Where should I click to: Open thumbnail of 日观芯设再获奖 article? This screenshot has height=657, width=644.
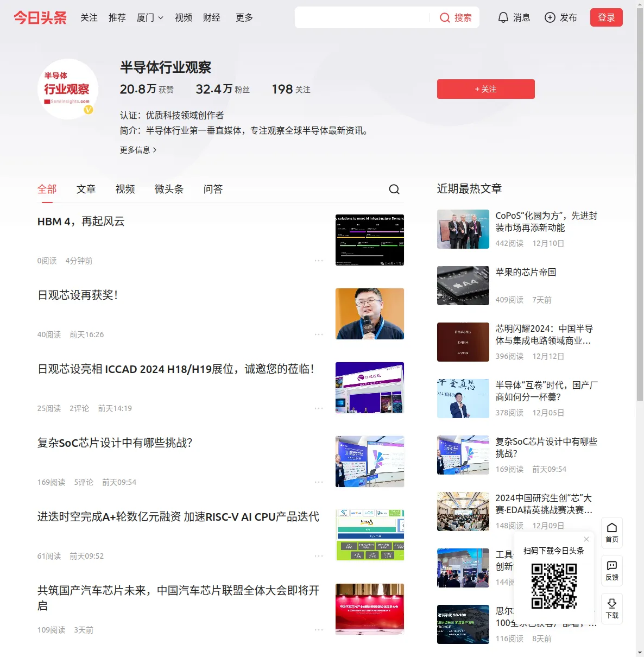pos(370,314)
